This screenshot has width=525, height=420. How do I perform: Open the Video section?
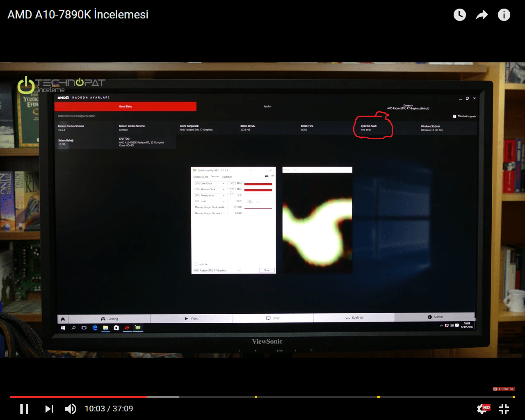coord(192,318)
